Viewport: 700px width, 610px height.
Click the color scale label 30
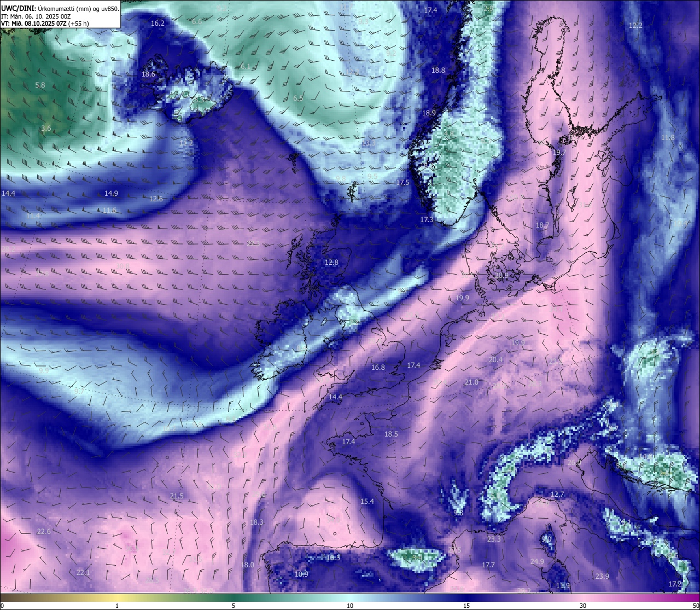[x=583, y=606]
